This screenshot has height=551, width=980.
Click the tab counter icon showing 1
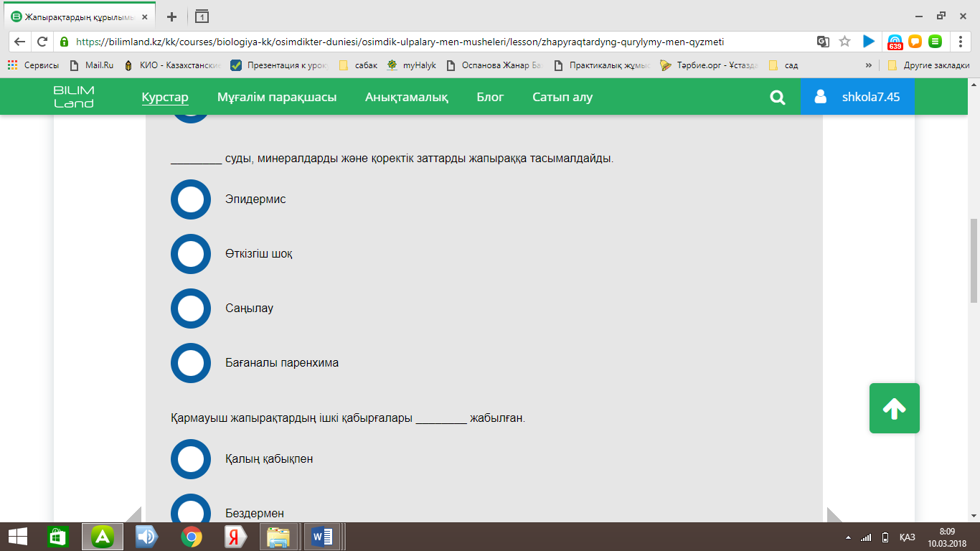click(x=202, y=17)
